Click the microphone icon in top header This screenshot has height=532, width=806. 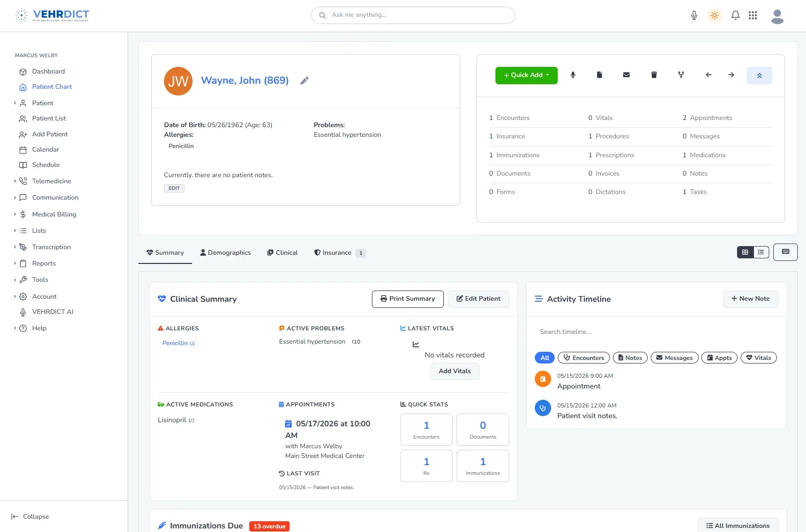(x=694, y=15)
